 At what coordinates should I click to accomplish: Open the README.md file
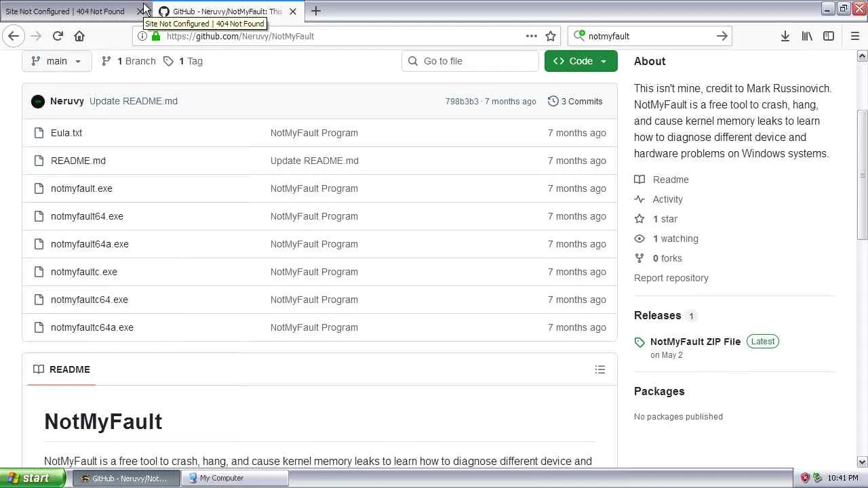coord(78,161)
